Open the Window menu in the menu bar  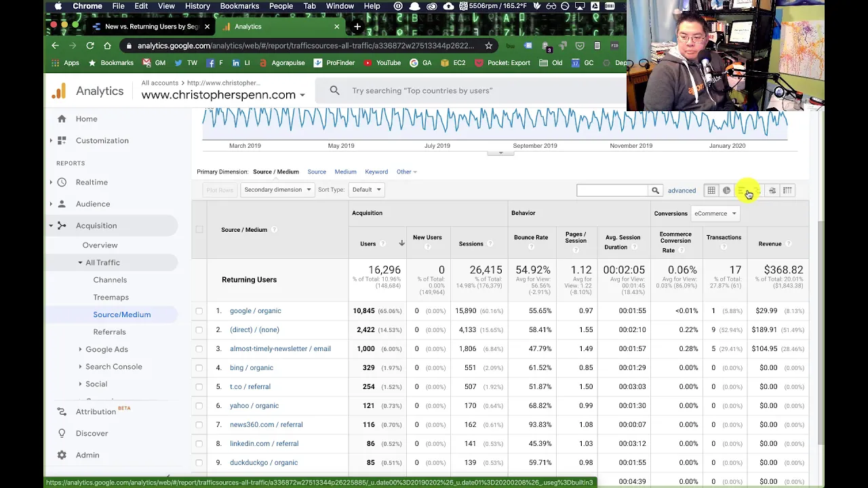340,6
